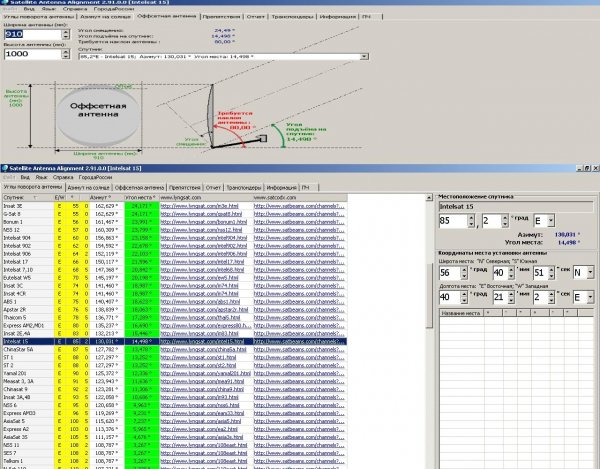Open the Справка menu in the upper window
The height and width of the screenshot is (469, 600).
point(75,8)
